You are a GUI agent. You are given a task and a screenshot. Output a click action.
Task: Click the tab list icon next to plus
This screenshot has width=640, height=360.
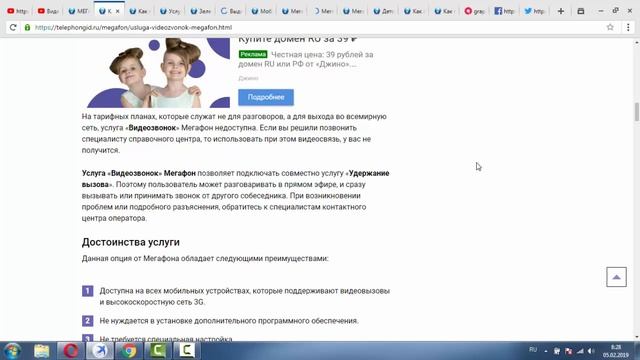(580, 11)
